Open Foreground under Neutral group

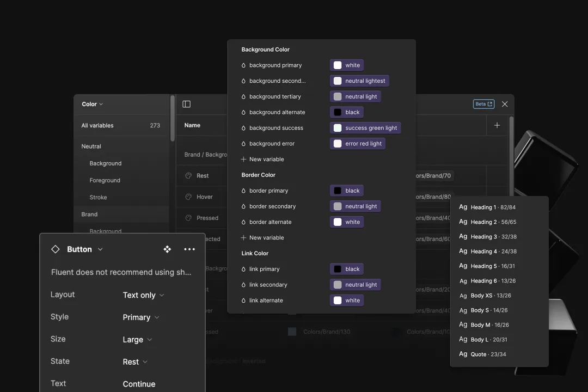pos(105,180)
